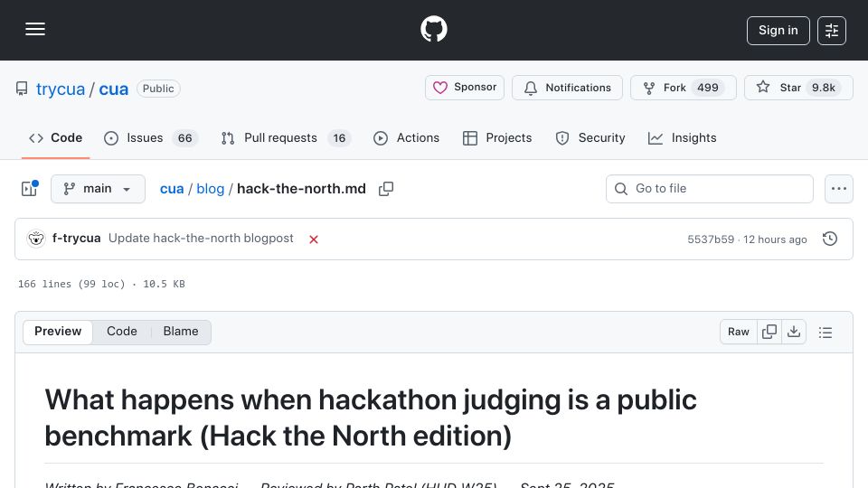The image size is (868, 488).
Task: Fork the repository button
Action: [684, 88]
